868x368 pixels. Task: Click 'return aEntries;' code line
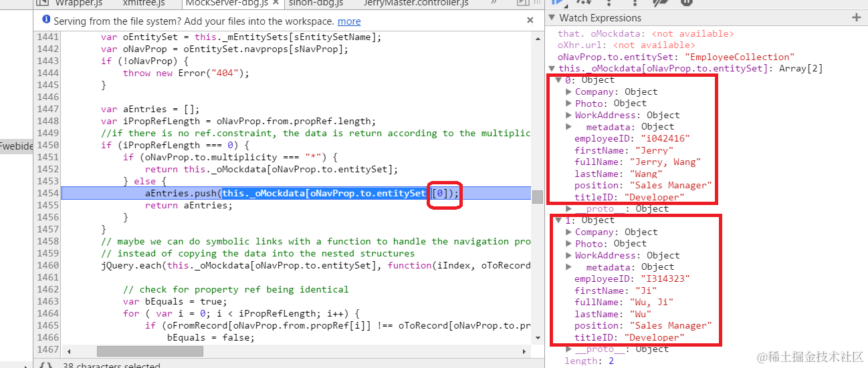coord(189,205)
